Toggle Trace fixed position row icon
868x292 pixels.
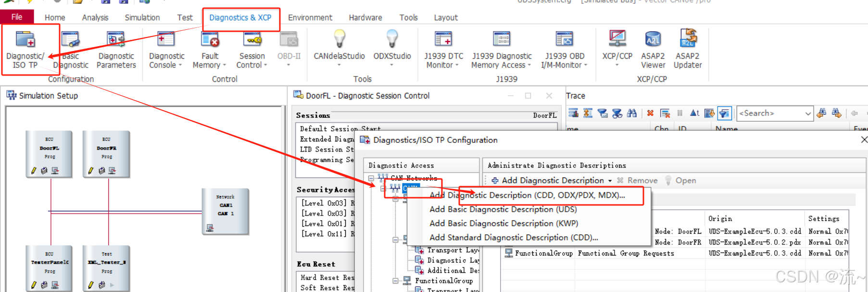point(588,113)
